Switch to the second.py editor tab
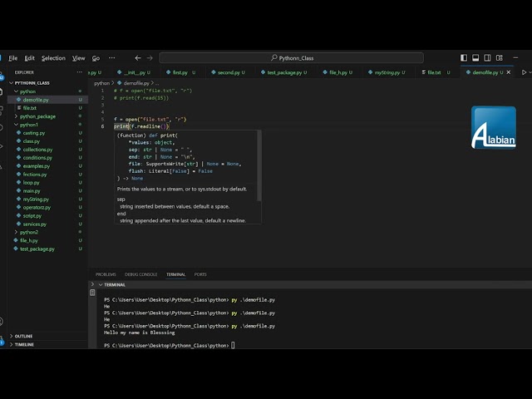 click(229, 72)
